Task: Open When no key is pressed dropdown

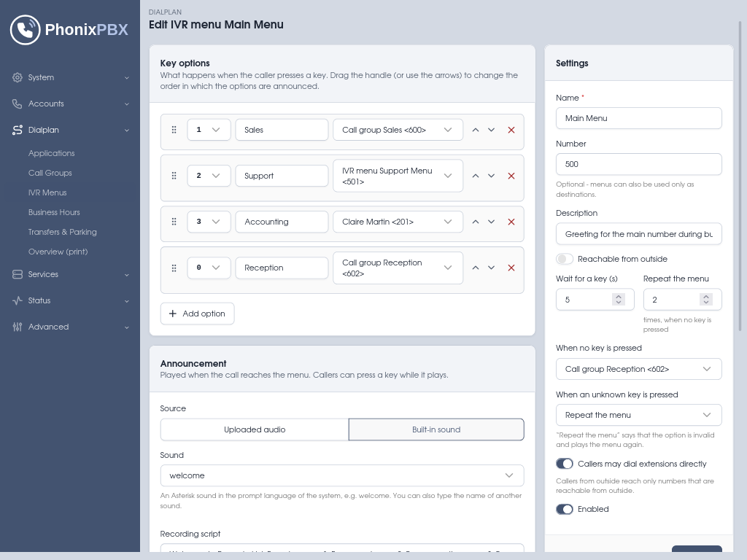Action: (x=638, y=369)
